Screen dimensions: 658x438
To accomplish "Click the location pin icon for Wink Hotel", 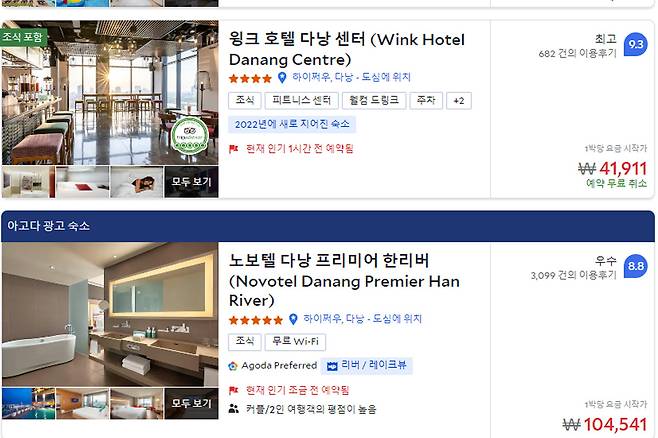I will click(282, 78).
